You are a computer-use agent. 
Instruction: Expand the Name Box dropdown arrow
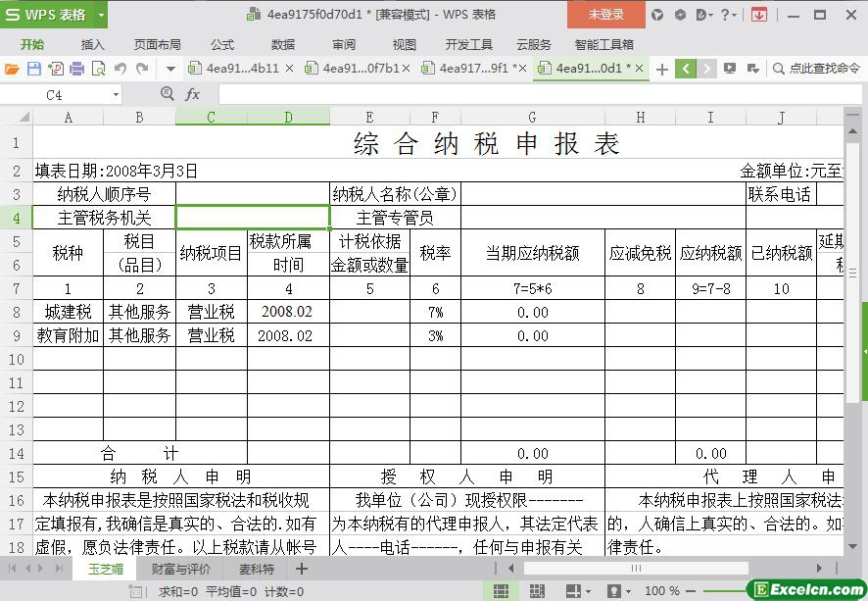(116, 95)
